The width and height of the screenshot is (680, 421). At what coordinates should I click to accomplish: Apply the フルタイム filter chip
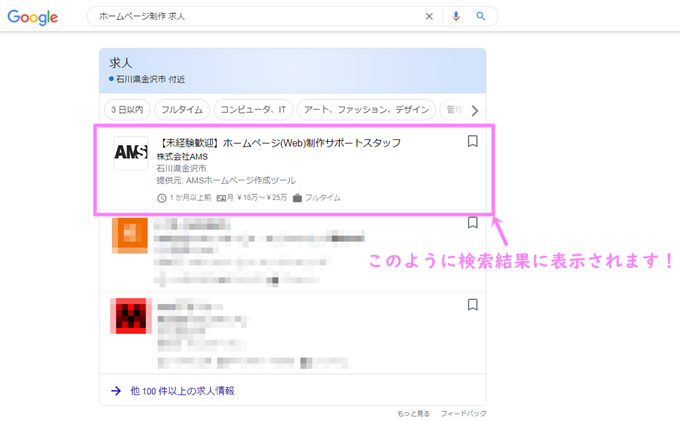pos(182,110)
